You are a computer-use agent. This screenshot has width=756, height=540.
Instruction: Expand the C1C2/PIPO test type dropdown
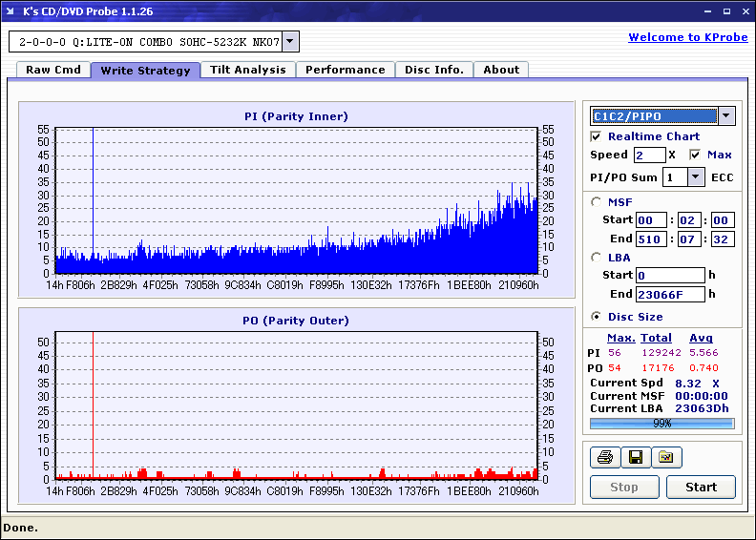[x=725, y=116]
